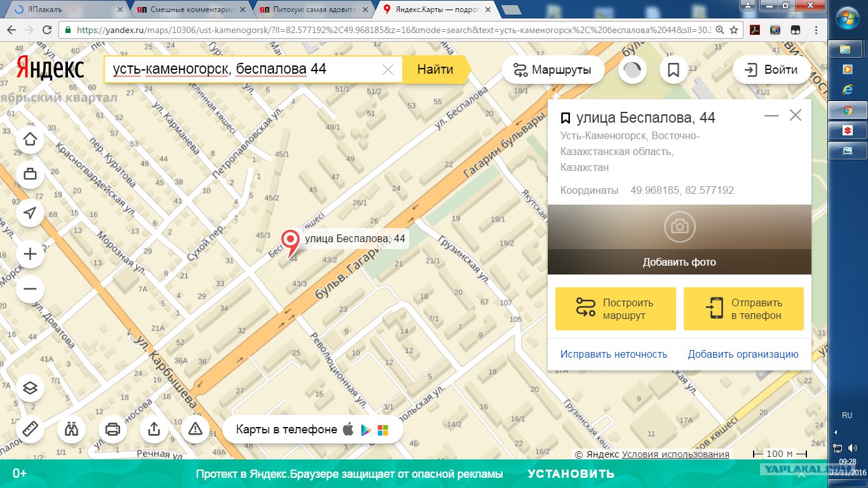Click the Добавить фото camera area
Viewport: 868px width, 488px height.
679,240
